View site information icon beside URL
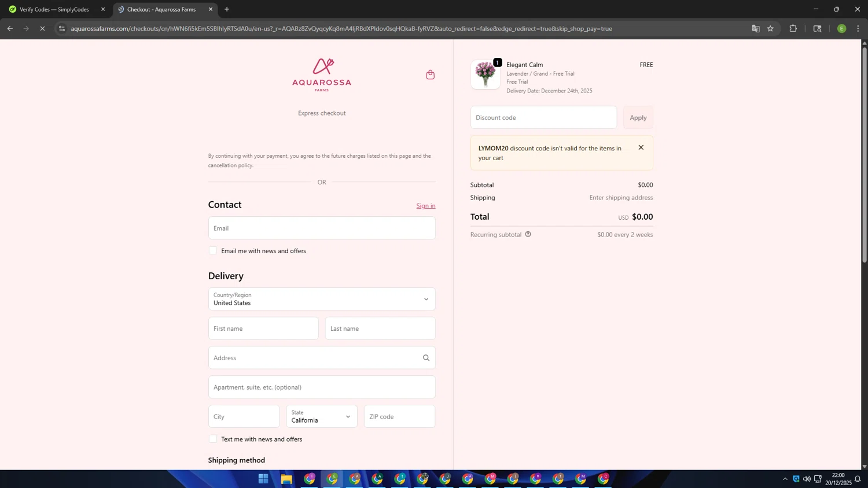Screen dimensions: 868x488 [x=62, y=28]
